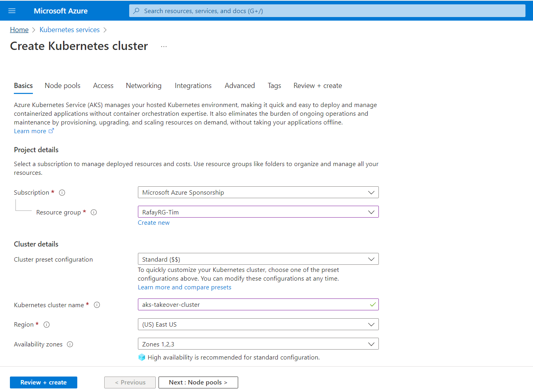Image resolution: width=533 pixels, height=392 pixels.
Task: Show Kubernetes cluster name info icon
Action: coord(97,305)
